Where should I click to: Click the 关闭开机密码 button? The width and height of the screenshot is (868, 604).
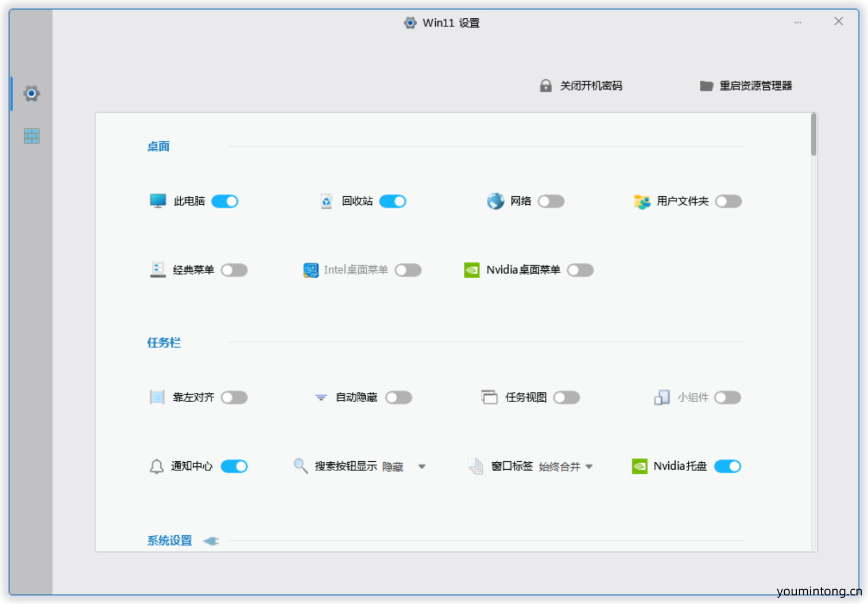[581, 85]
